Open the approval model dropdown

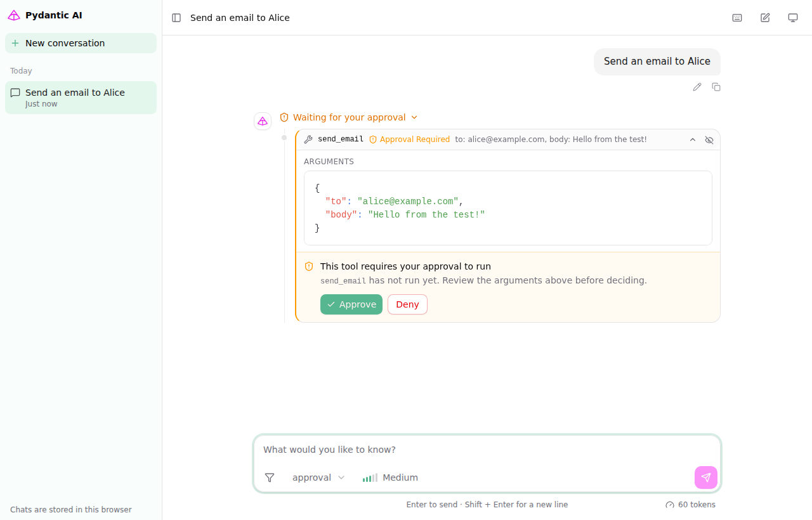[318, 478]
